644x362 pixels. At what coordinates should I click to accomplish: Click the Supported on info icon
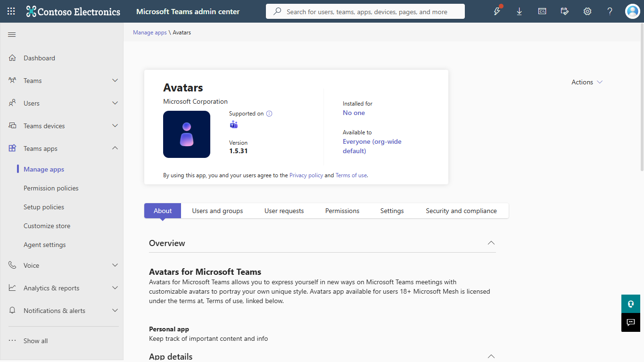click(x=269, y=114)
